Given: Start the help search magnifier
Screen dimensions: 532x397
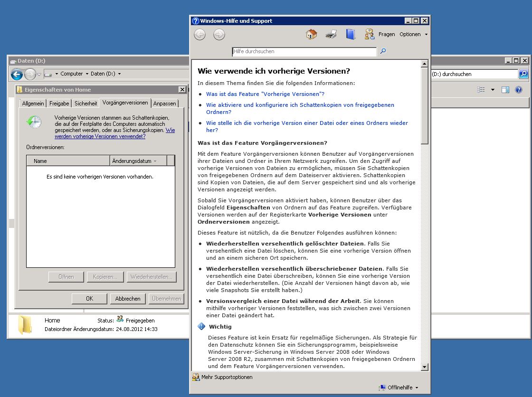Looking at the screenshot, I should point(383,51).
